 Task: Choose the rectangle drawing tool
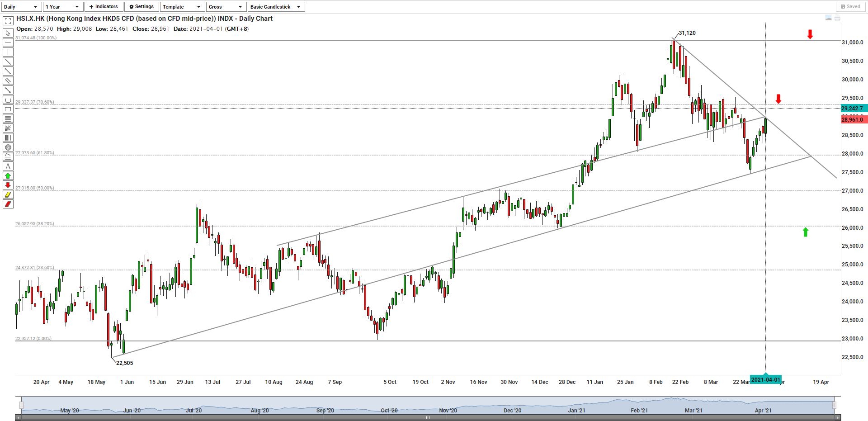(x=8, y=109)
